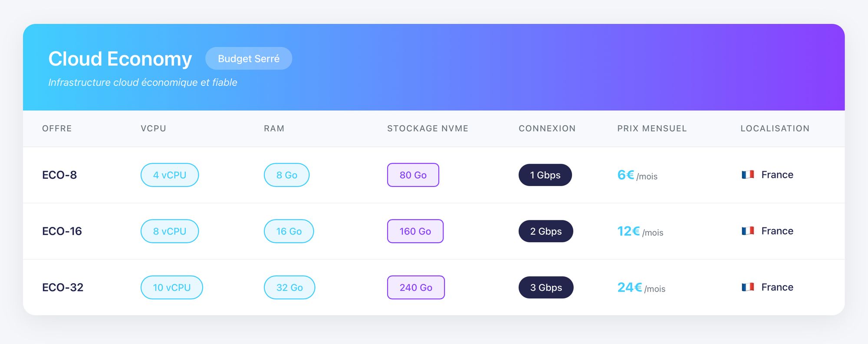
Task: Click the 80 Go storage tag
Action: pos(413,175)
